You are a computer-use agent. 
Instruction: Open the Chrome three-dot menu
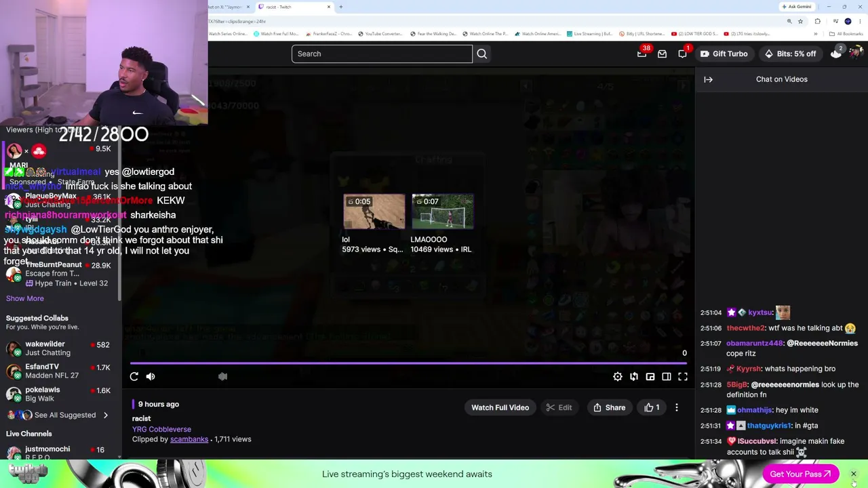pyautogui.click(x=860, y=21)
